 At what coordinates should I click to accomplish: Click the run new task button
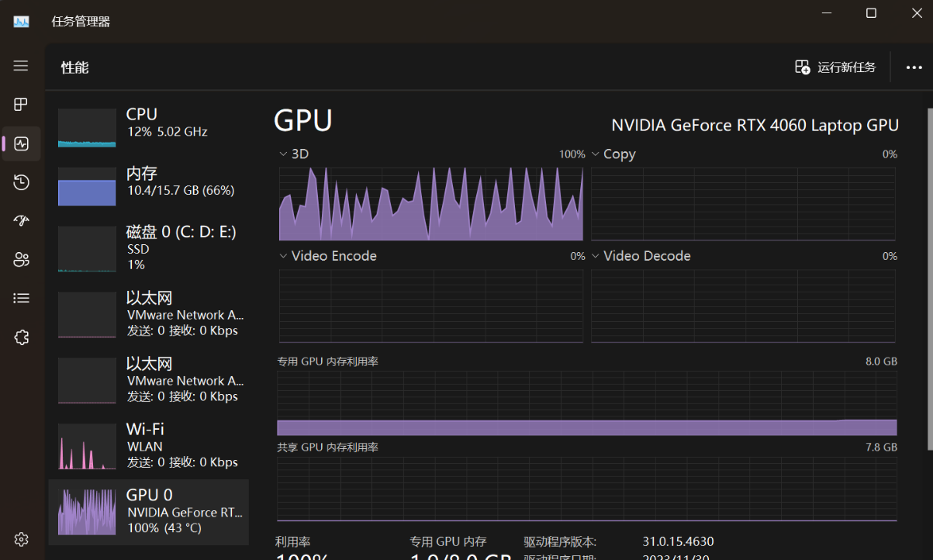tap(836, 67)
